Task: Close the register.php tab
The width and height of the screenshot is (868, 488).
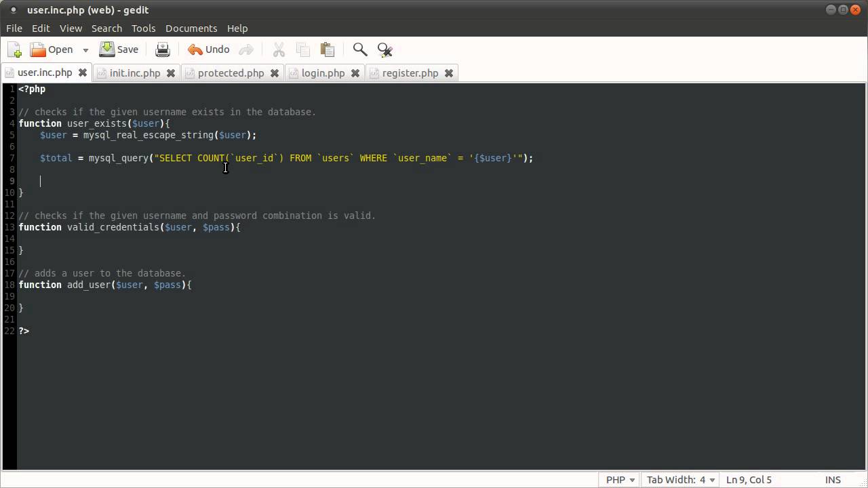Action: (x=449, y=73)
